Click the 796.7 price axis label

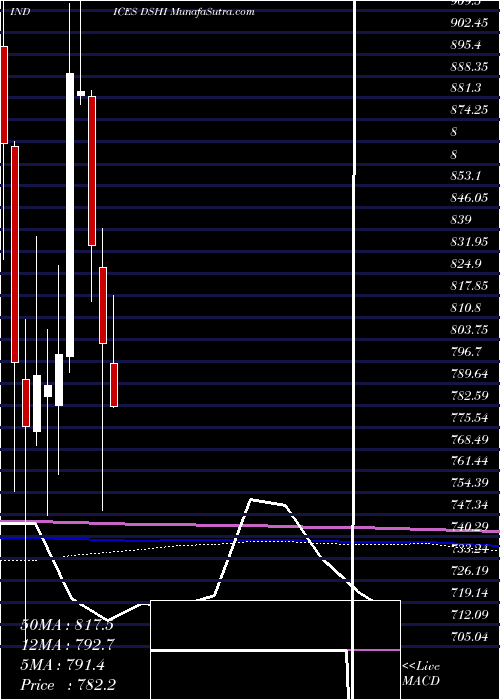point(466,351)
